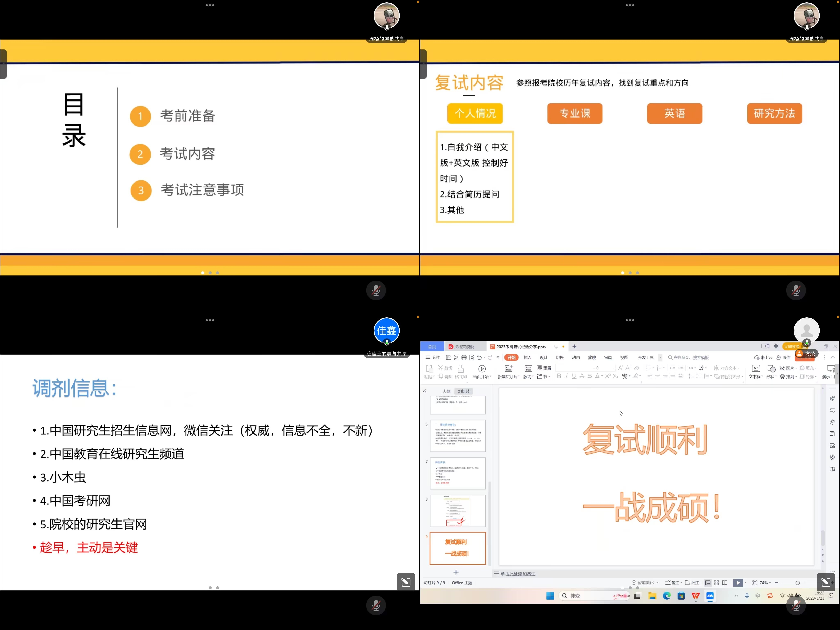The height and width of the screenshot is (630, 840).
Task: Open the Insert (插入) ribbon tab
Action: click(x=527, y=357)
